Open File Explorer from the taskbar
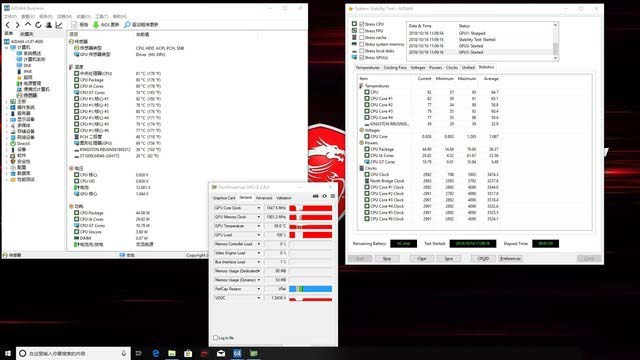Viewport: 640px width, 360px height. tap(172, 353)
